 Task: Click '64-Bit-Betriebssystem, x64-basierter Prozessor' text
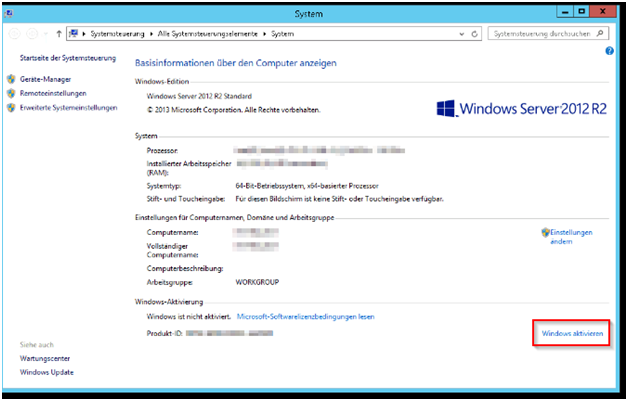(x=307, y=186)
